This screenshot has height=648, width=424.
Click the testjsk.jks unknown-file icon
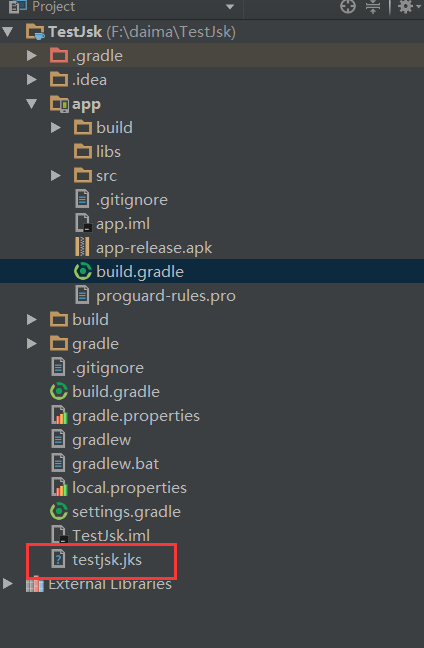(x=58, y=559)
